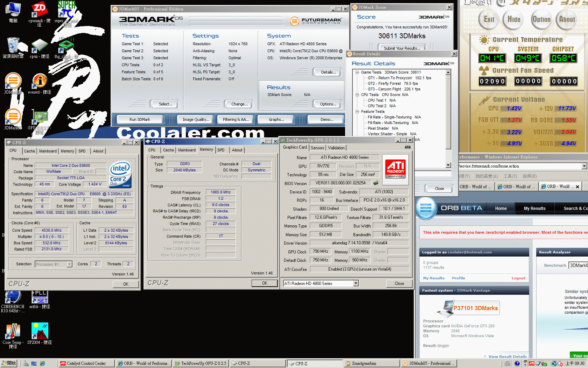Click the 'GT2 - Firefly Forest' result row
Viewport: 588px width, 368px height.
click(393, 83)
